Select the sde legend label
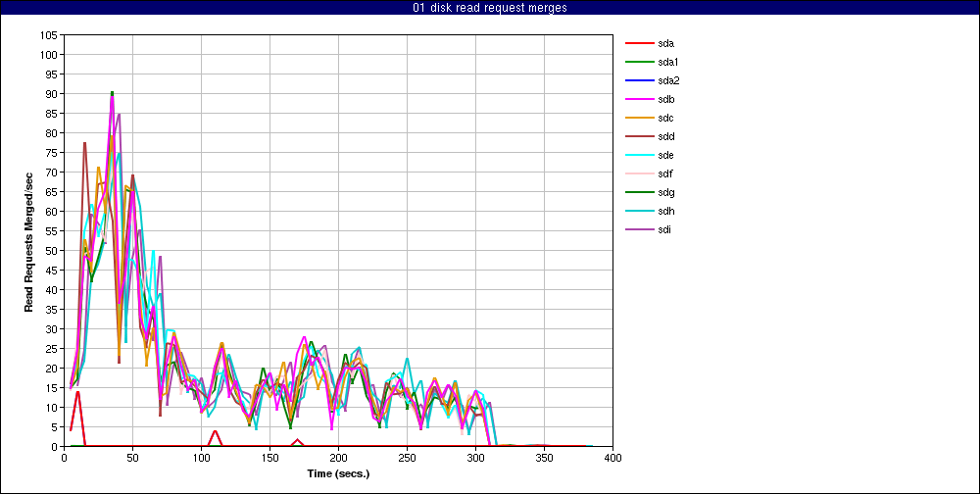 (665, 155)
